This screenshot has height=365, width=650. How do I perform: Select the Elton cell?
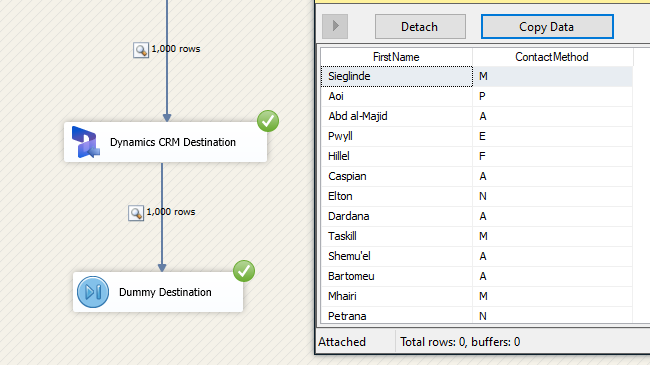click(x=397, y=196)
